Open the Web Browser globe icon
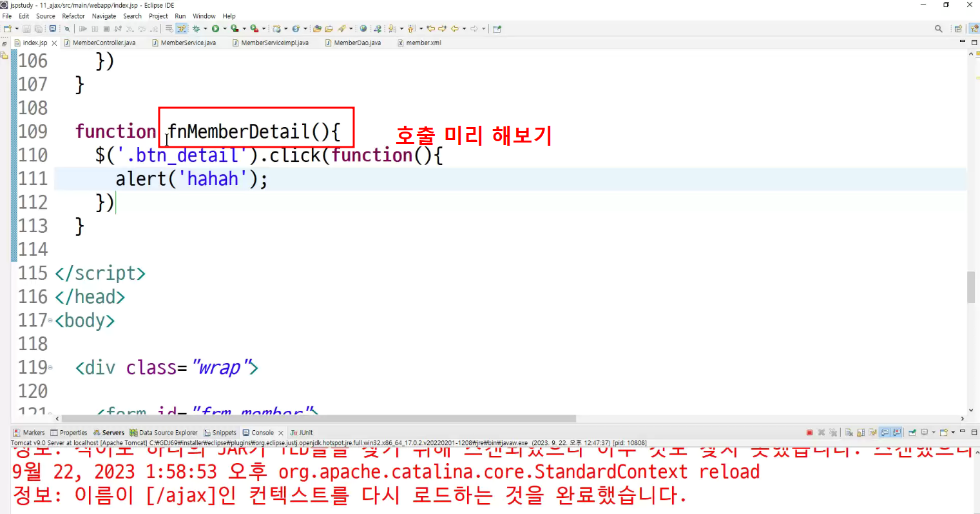 tap(363, 28)
